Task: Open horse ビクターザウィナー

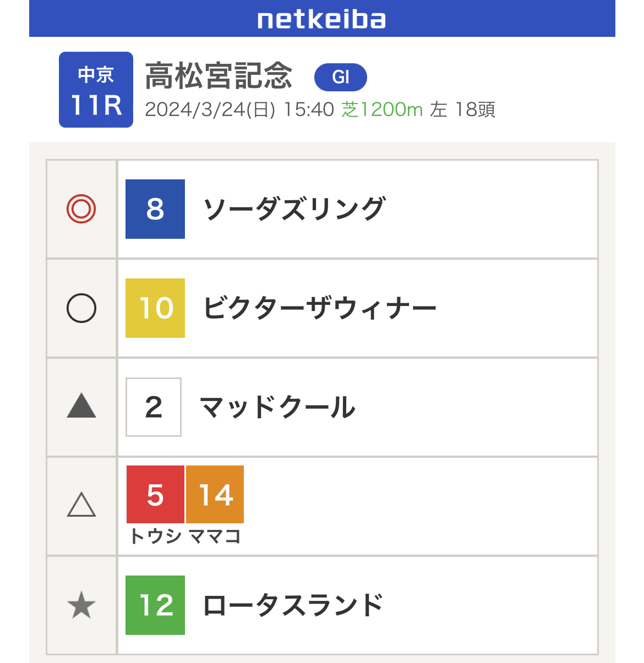Action: pos(319,308)
